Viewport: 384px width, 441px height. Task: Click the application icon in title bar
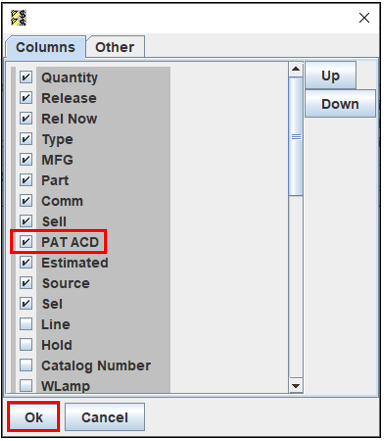tap(18, 17)
